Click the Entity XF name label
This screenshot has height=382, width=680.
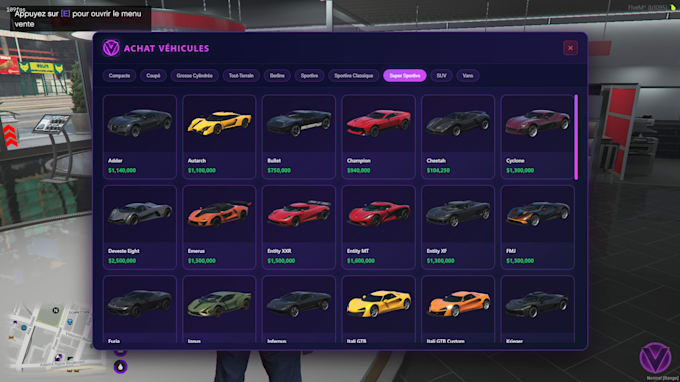(437, 251)
